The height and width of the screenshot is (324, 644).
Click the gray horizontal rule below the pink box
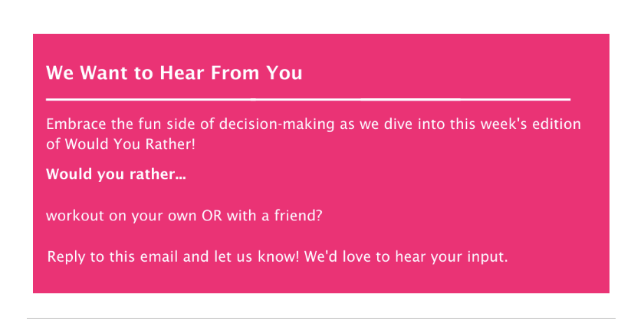321,318
